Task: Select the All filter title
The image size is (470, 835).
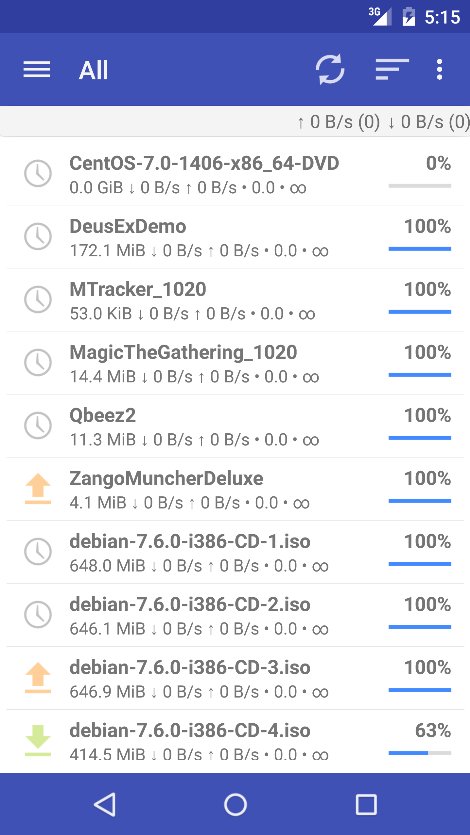Action: click(x=94, y=70)
